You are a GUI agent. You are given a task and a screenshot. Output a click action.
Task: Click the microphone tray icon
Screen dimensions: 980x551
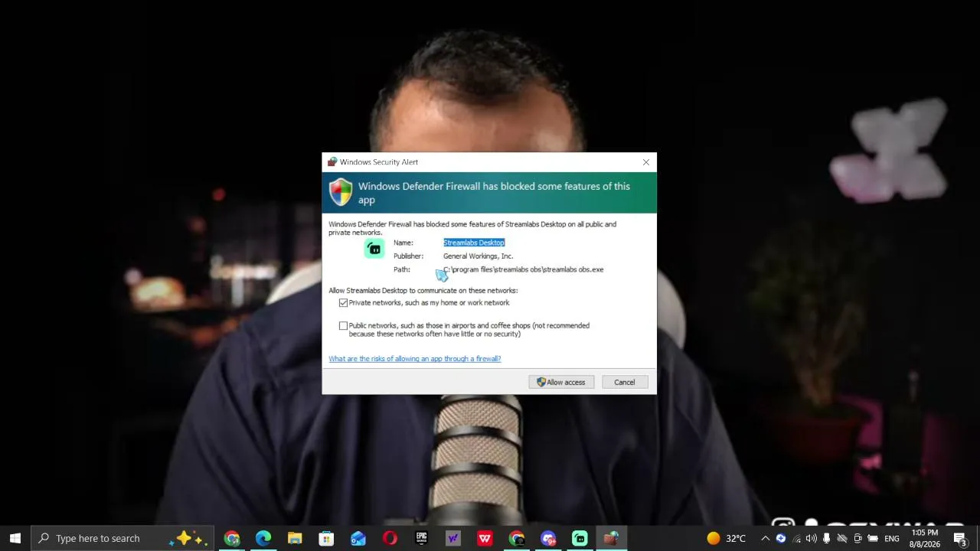coord(826,538)
